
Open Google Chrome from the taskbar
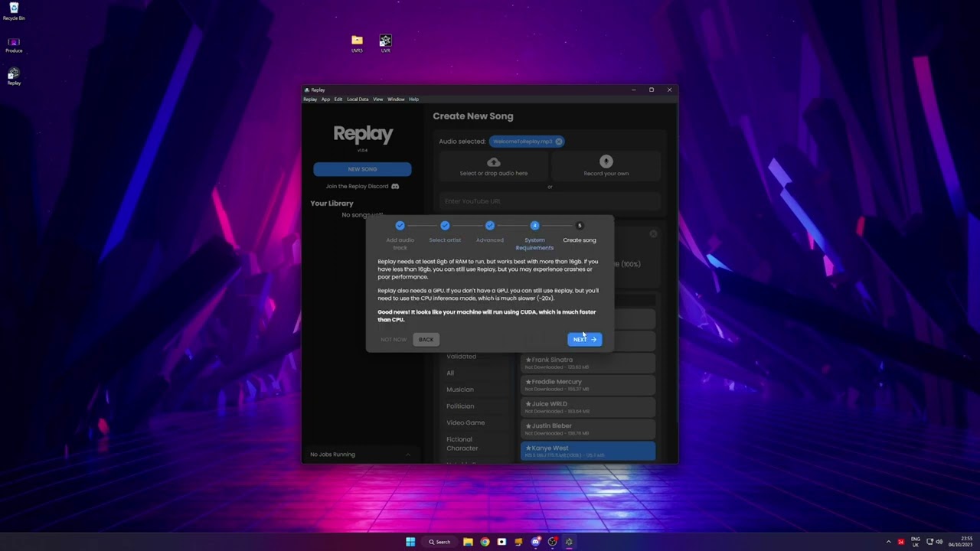[x=485, y=542]
